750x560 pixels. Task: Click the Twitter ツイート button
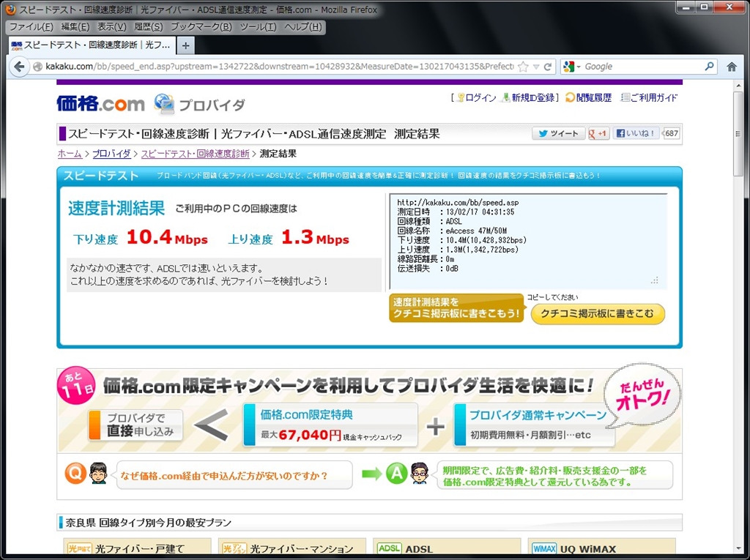click(558, 133)
